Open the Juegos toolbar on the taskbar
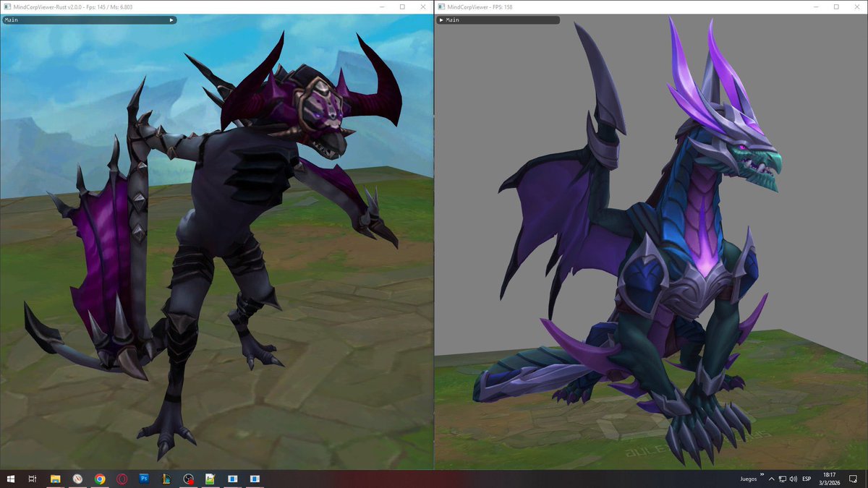 pyautogui.click(x=749, y=479)
